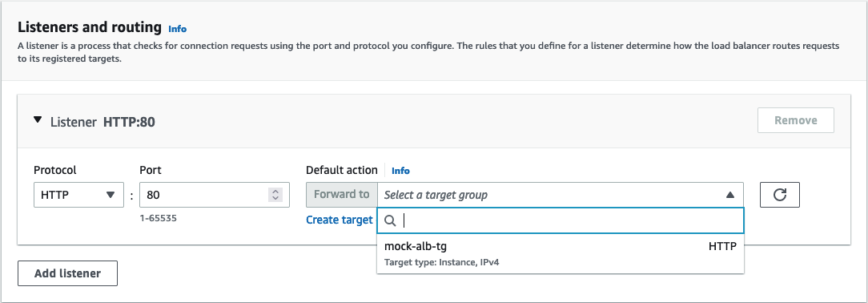Close the Select a target group dropdown

[561, 195]
